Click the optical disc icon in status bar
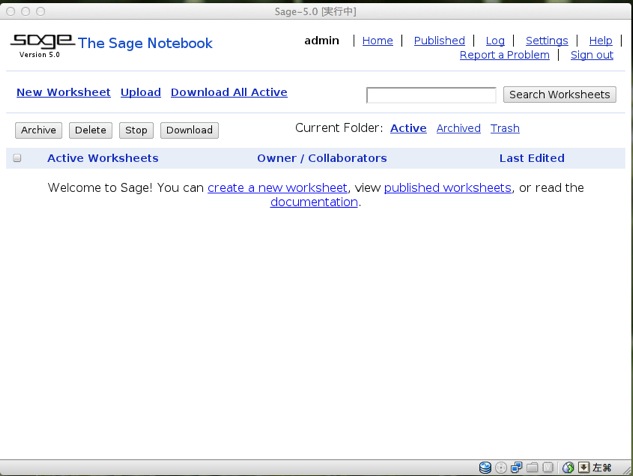 (501, 467)
